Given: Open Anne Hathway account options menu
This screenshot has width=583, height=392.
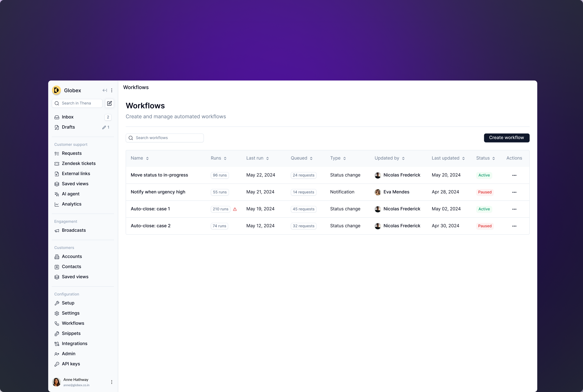Looking at the screenshot, I should 112,382.
